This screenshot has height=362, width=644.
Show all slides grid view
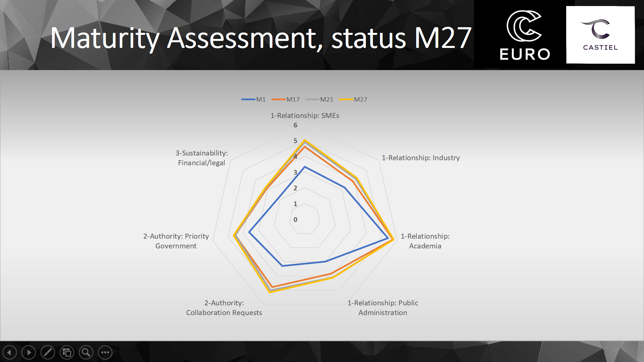pyautogui.click(x=67, y=352)
